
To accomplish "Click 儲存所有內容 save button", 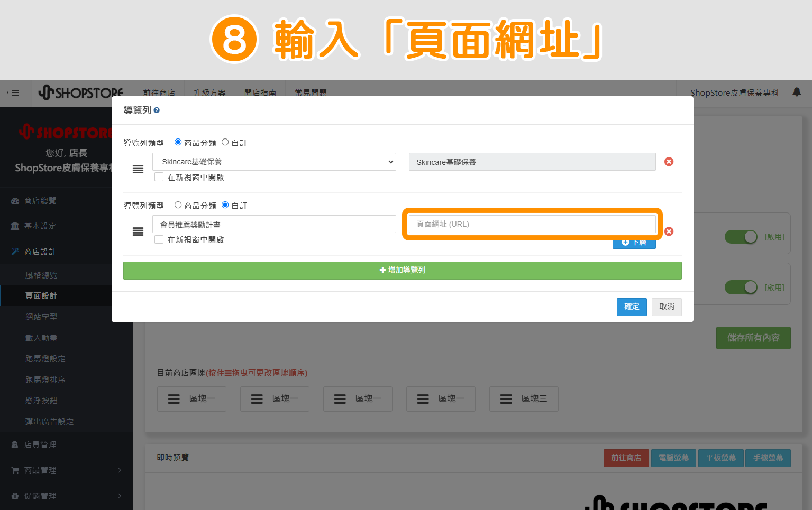I will (753, 338).
